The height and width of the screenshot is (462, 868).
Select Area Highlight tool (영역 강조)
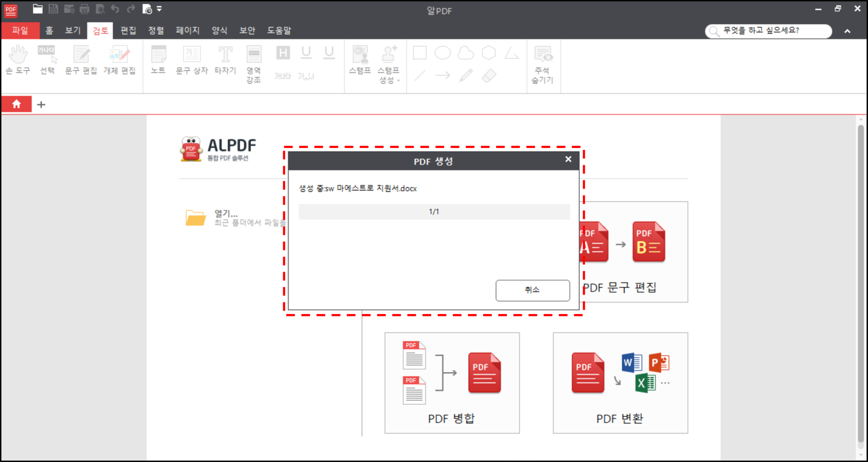coord(254,64)
